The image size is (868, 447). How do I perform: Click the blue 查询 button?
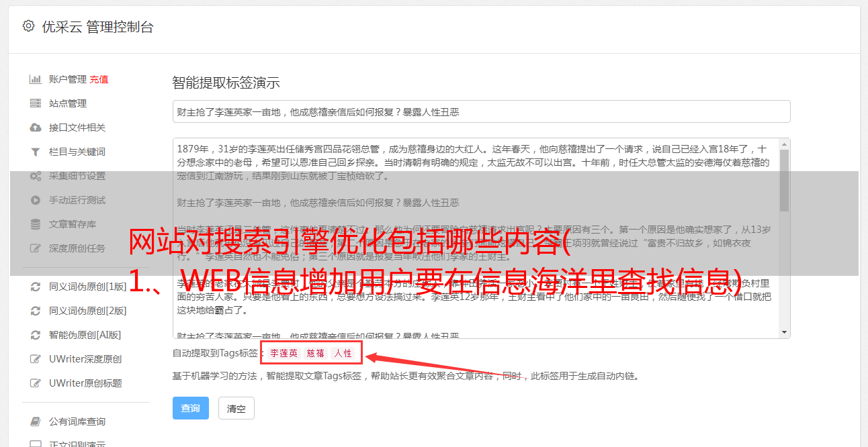point(191,408)
